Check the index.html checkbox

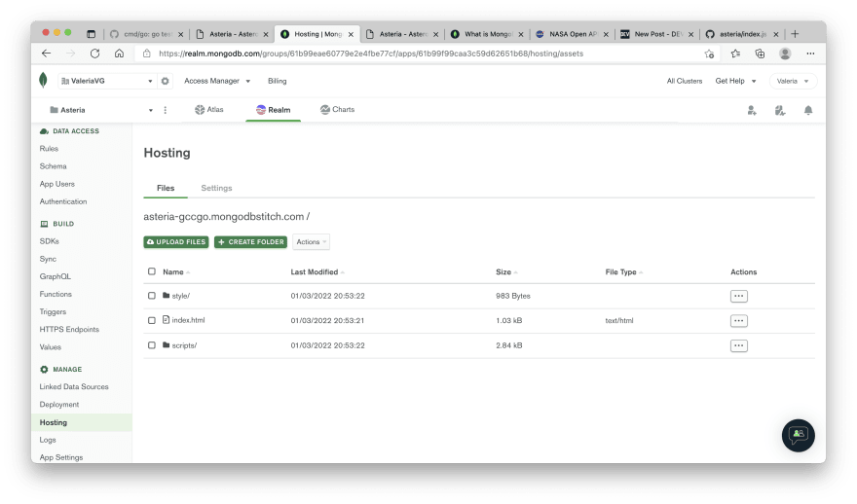pos(152,320)
